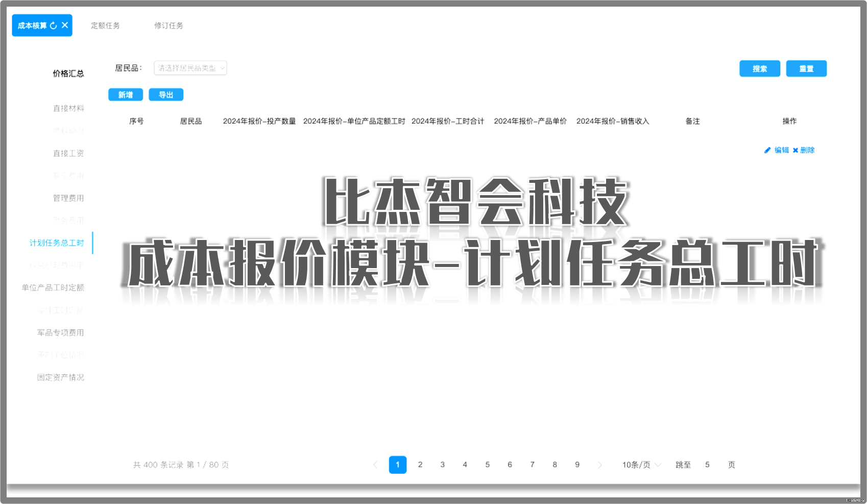Click the 操作 column header

point(789,121)
